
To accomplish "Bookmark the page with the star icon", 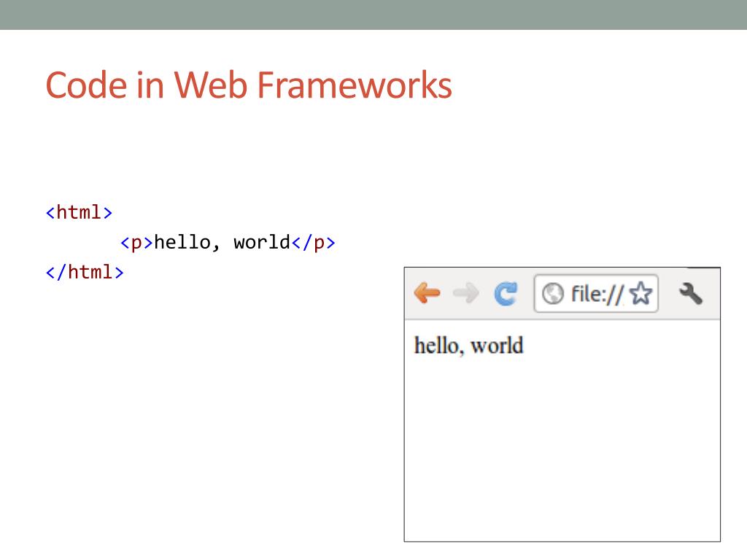I will tap(640, 293).
